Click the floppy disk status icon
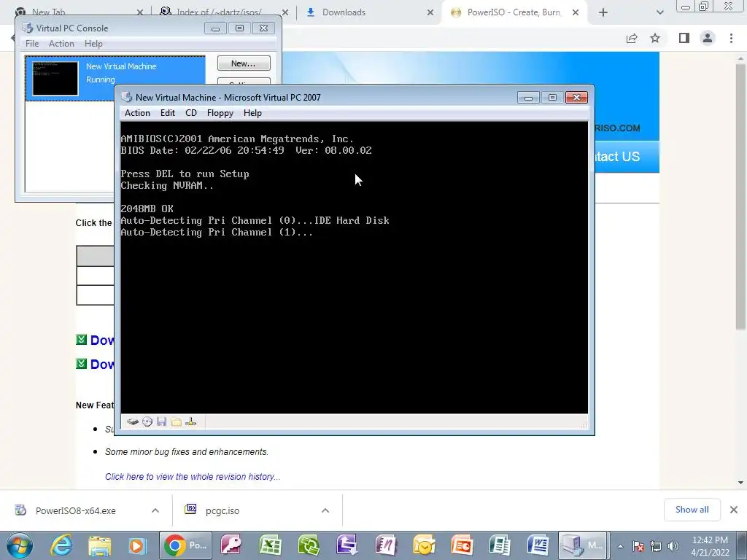The image size is (747, 560). point(161,421)
